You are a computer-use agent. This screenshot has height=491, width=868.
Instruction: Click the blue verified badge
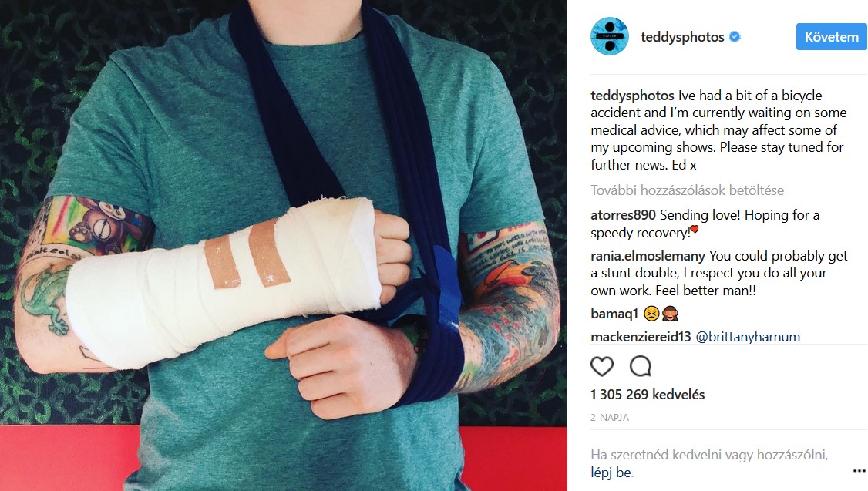(x=735, y=36)
